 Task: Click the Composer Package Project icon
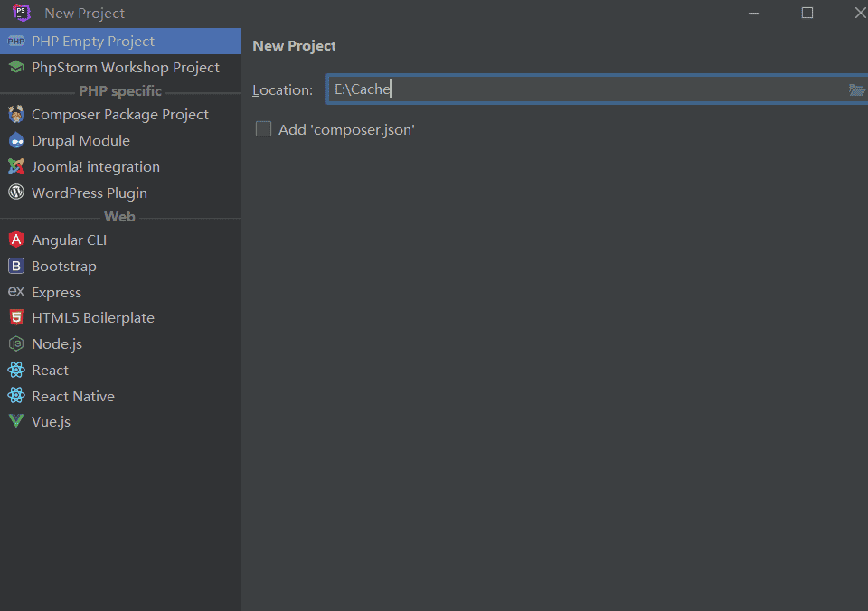(15, 115)
